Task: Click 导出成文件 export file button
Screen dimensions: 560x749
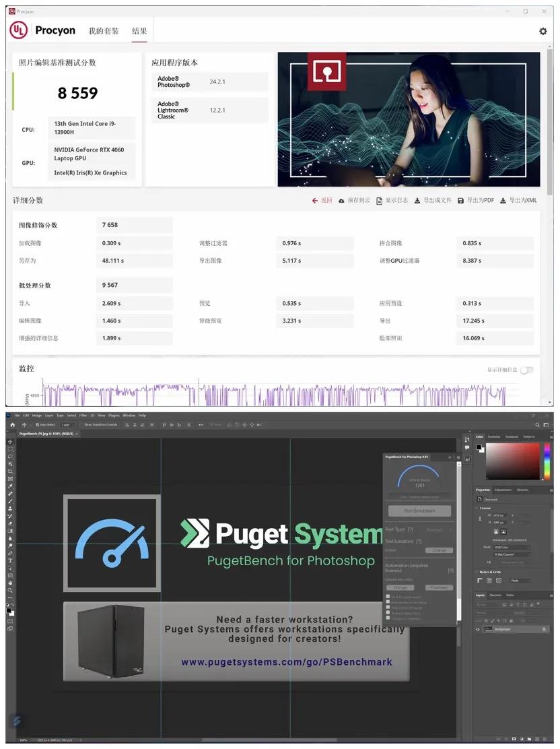Action: 433,201
